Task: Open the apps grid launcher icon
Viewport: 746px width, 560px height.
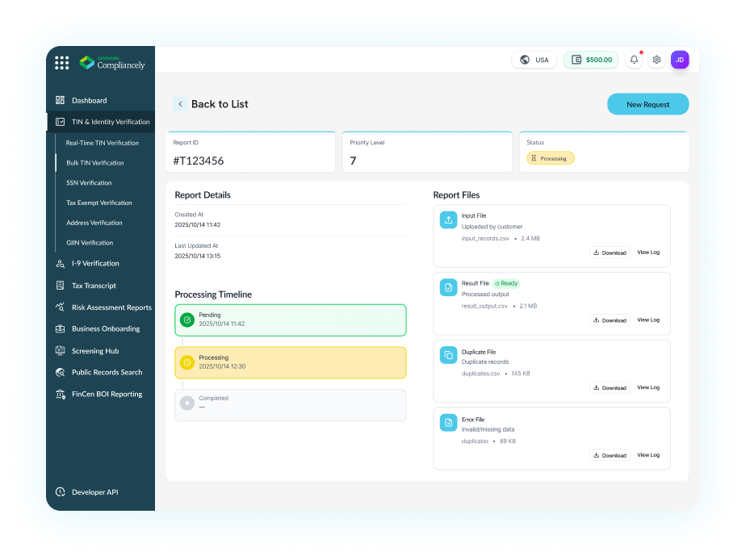Action: pyautogui.click(x=61, y=63)
